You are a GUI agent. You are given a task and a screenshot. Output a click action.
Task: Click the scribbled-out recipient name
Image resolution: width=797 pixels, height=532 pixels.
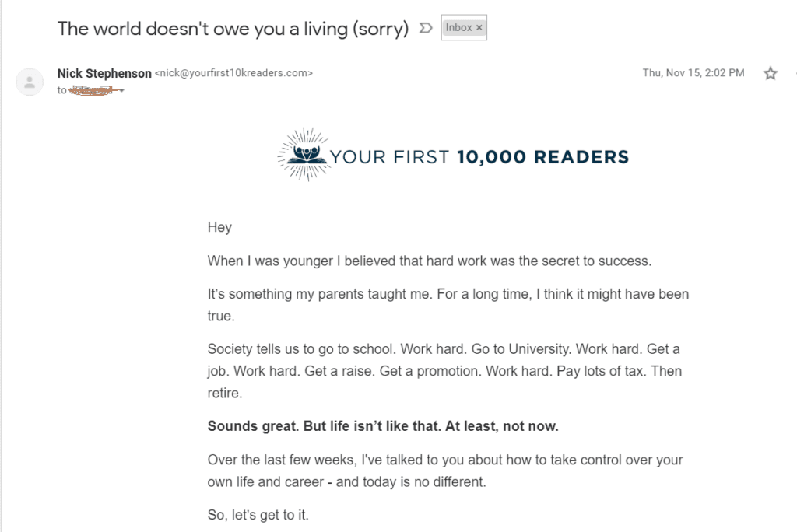point(92,90)
